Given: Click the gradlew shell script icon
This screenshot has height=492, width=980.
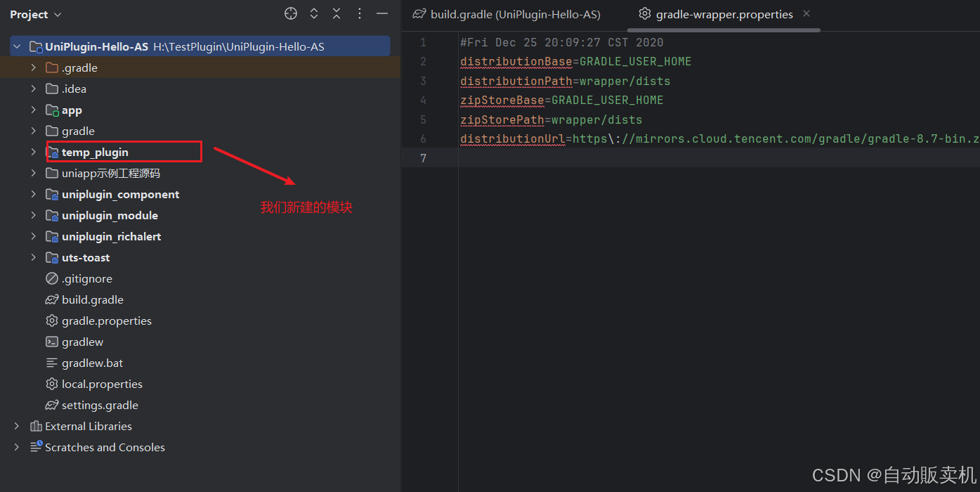Looking at the screenshot, I should [x=52, y=342].
